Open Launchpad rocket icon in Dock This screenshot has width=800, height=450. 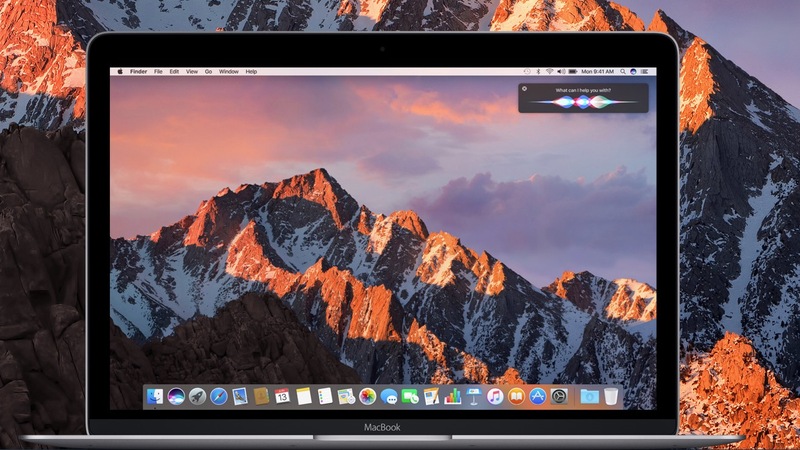tap(197, 396)
